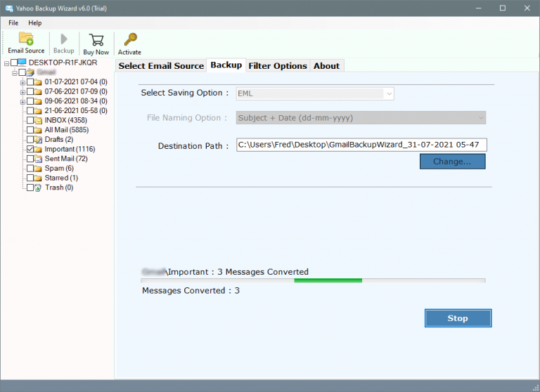Image resolution: width=540 pixels, height=392 pixels.
Task: Click the Activate key icon
Action: [x=131, y=39]
